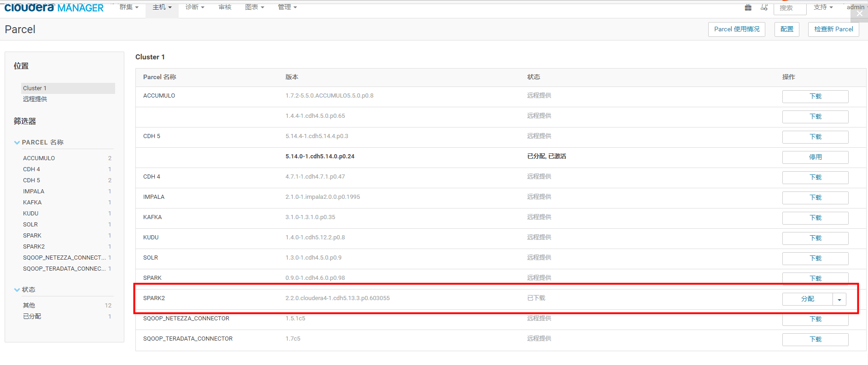Click 分配 for SPARK2 parcel
The height and width of the screenshot is (365, 868).
coord(807,299)
